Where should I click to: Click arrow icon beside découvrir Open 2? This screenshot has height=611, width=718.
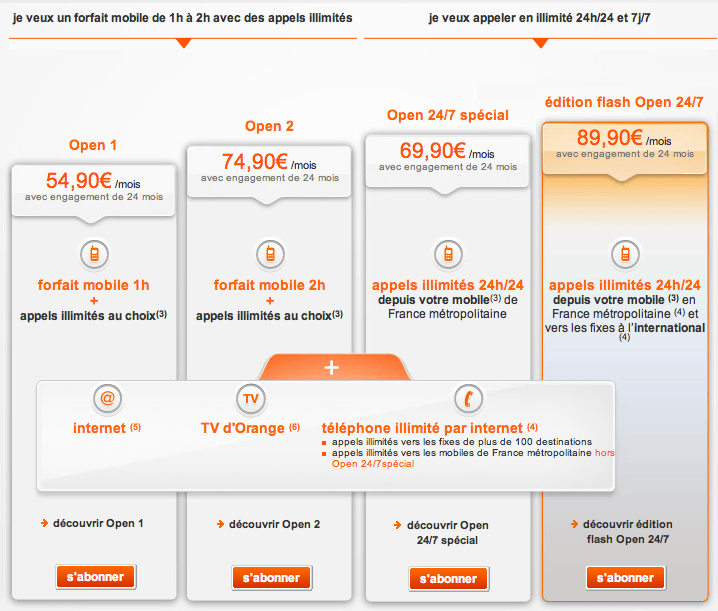(x=221, y=524)
